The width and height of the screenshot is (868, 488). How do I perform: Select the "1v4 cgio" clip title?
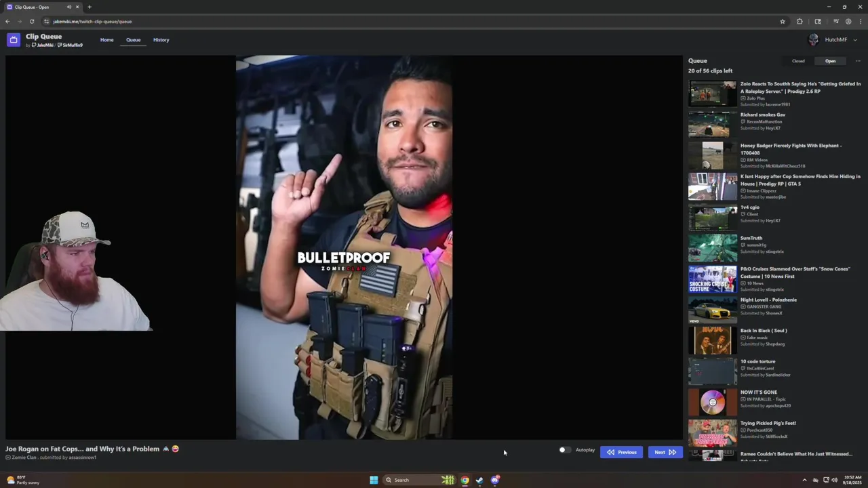[750, 207]
